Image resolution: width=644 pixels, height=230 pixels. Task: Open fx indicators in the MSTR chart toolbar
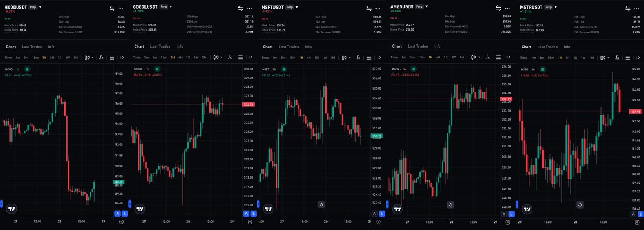[x=617, y=57]
